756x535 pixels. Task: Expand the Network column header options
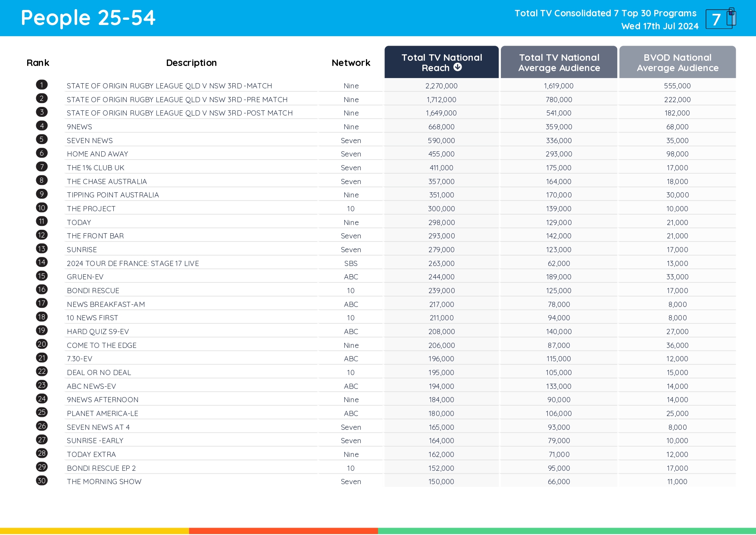(350, 63)
